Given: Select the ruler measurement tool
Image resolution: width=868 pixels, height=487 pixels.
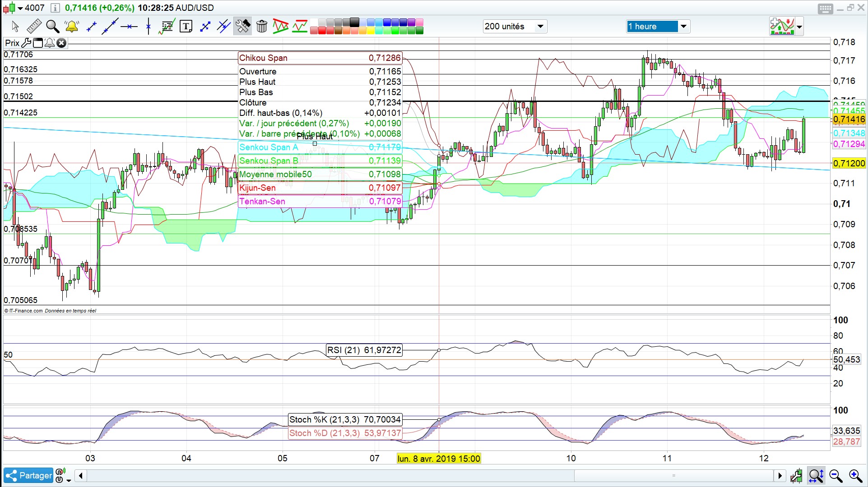Looking at the screenshot, I should [34, 27].
